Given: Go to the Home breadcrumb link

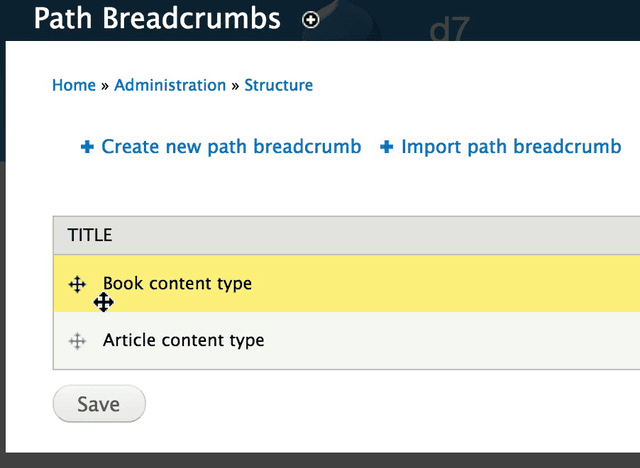Looking at the screenshot, I should pos(73,85).
